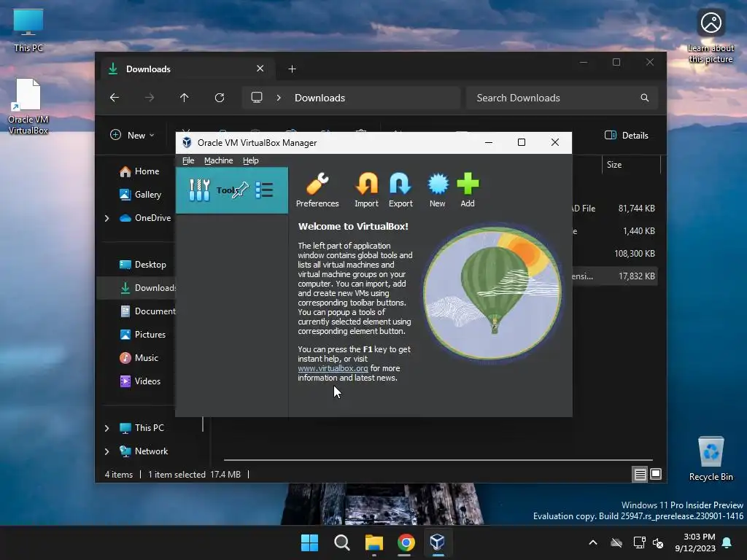Click the Explorer search magnifier icon
The image size is (747, 560).
(x=645, y=98)
